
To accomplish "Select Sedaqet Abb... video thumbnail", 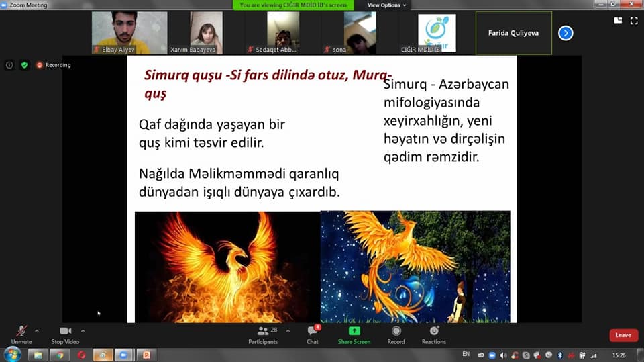I will [283, 33].
